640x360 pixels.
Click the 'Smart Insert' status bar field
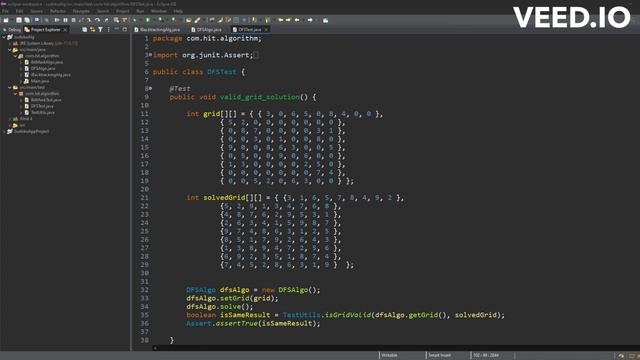(x=440, y=356)
